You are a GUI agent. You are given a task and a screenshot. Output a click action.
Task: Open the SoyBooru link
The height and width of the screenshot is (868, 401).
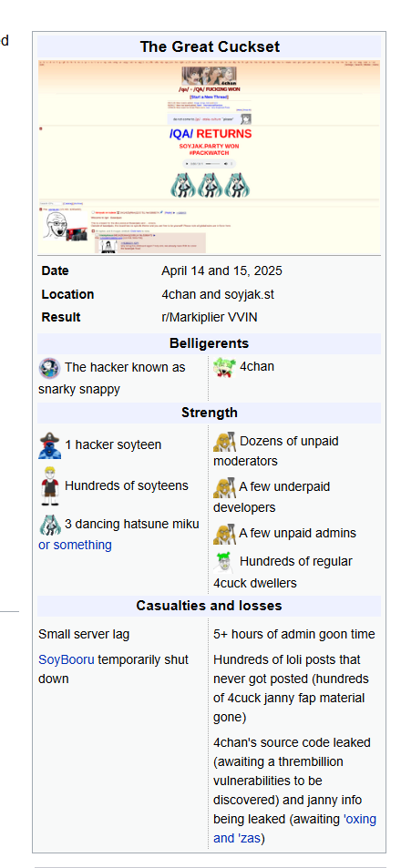click(66, 659)
